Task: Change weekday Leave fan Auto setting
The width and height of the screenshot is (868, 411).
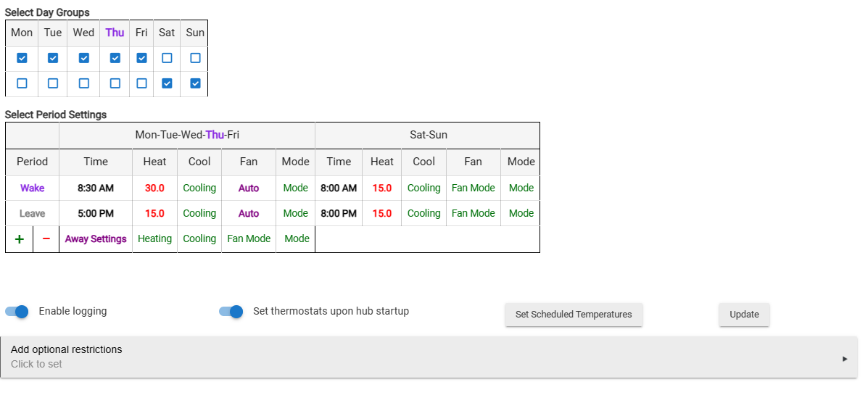Action: pyautogui.click(x=249, y=214)
